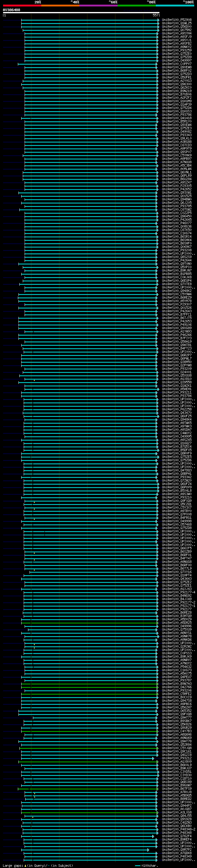Select hit label UniRef100_P93210
This screenshot has height=868, width=197.
pyautogui.click(x=176, y=497)
